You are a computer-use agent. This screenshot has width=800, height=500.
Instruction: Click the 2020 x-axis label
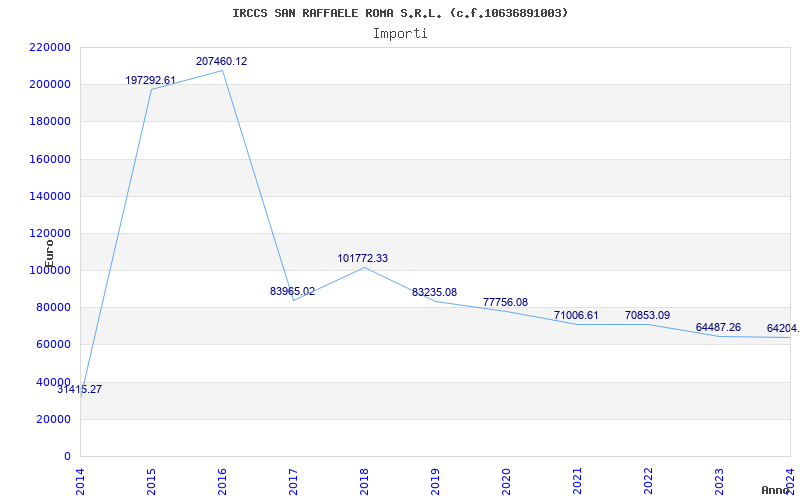(506, 481)
